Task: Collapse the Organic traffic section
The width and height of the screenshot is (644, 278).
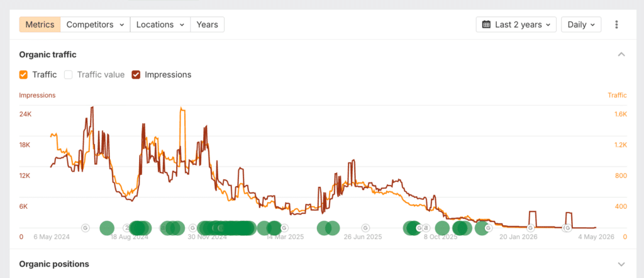Action: pos(621,54)
